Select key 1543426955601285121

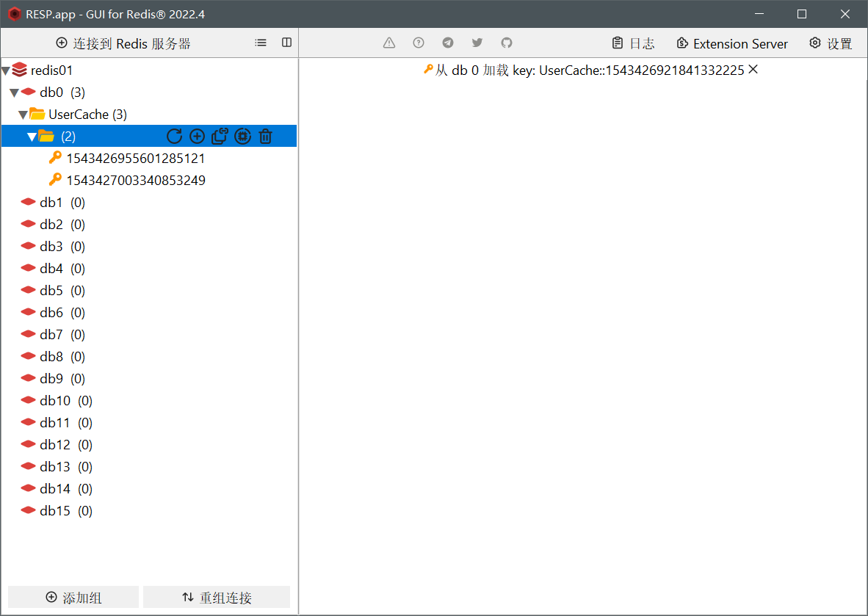click(x=136, y=159)
